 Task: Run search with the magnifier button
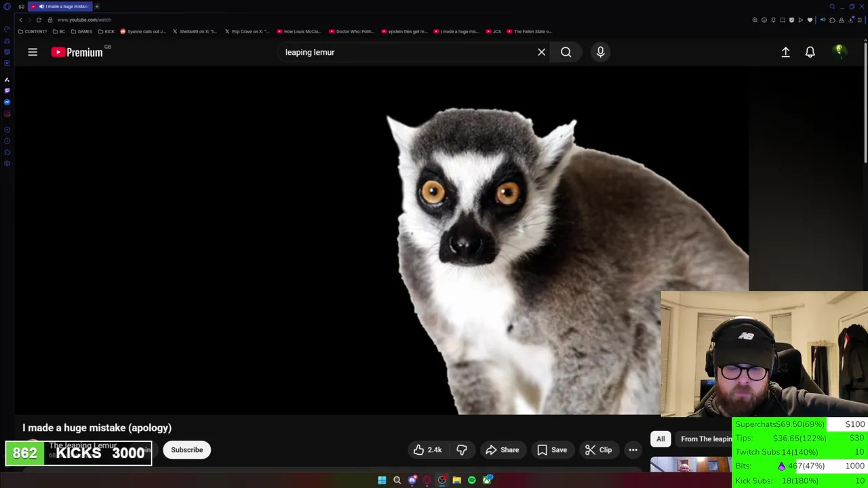click(x=566, y=52)
